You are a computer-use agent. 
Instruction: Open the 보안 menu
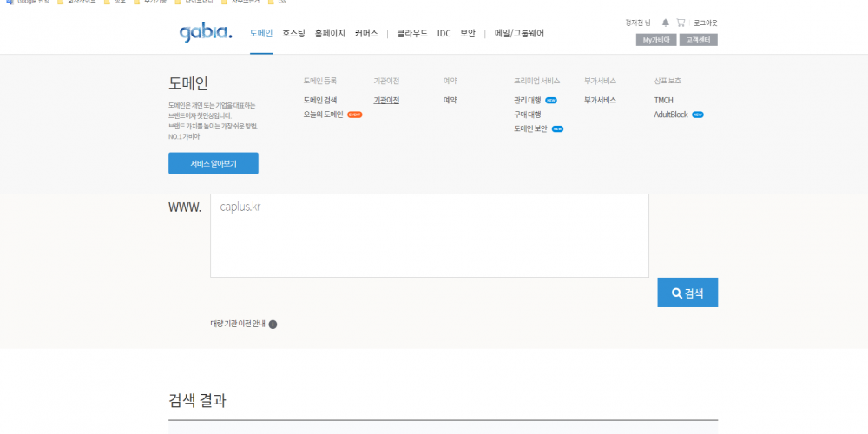[468, 33]
